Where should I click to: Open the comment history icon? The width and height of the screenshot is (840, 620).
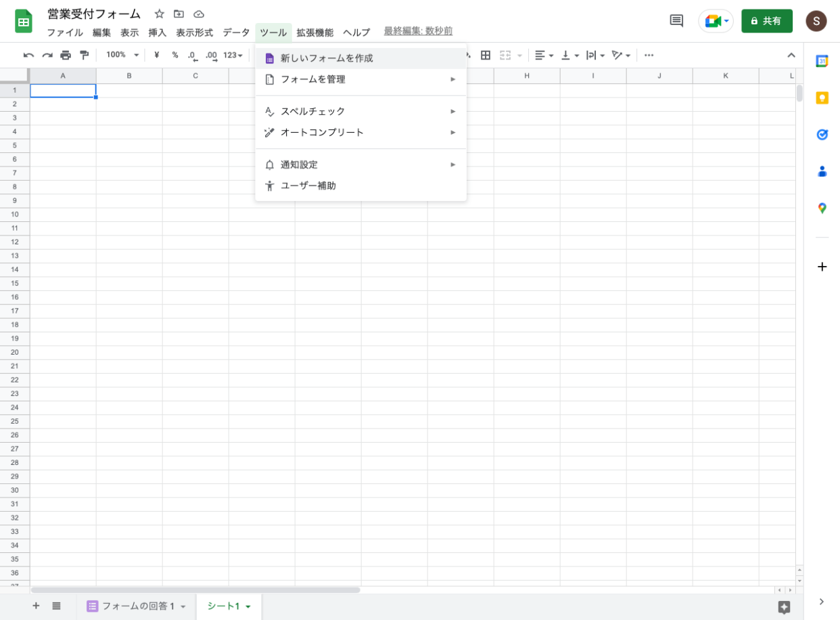pyautogui.click(x=676, y=21)
